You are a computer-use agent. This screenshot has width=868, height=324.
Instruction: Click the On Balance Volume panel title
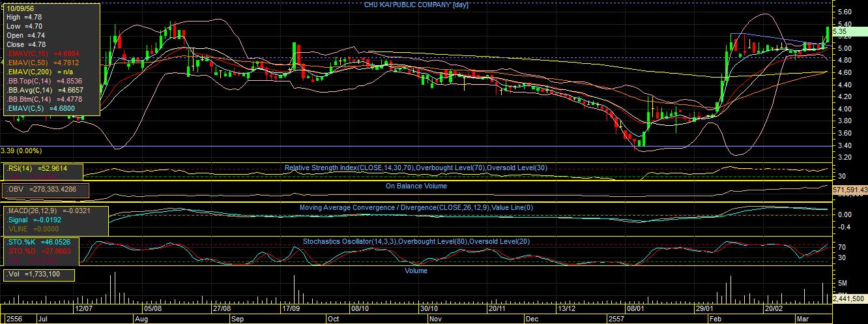416,186
